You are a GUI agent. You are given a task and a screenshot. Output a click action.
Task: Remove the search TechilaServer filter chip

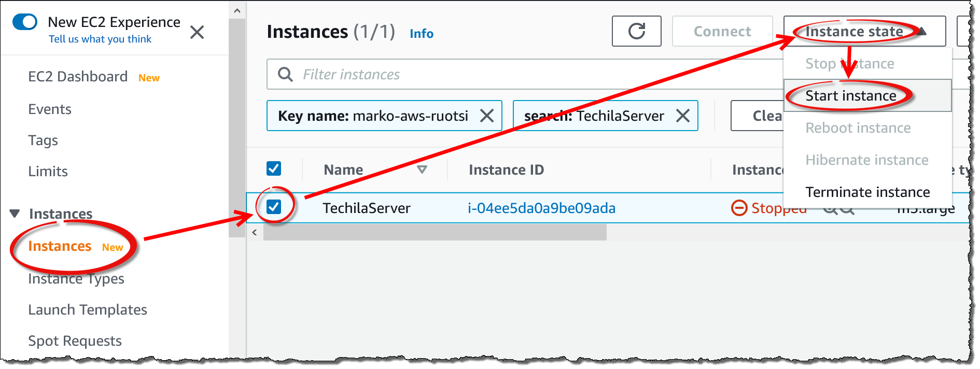click(683, 116)
